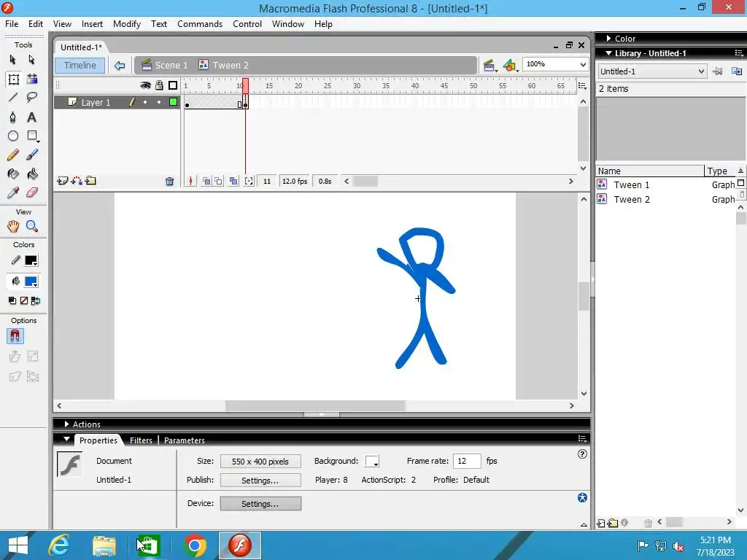Image resolution: width=747 pixels, height=560 pixels.
Task: Toggle Onion Skin in timeline
Action: [206, 181]
